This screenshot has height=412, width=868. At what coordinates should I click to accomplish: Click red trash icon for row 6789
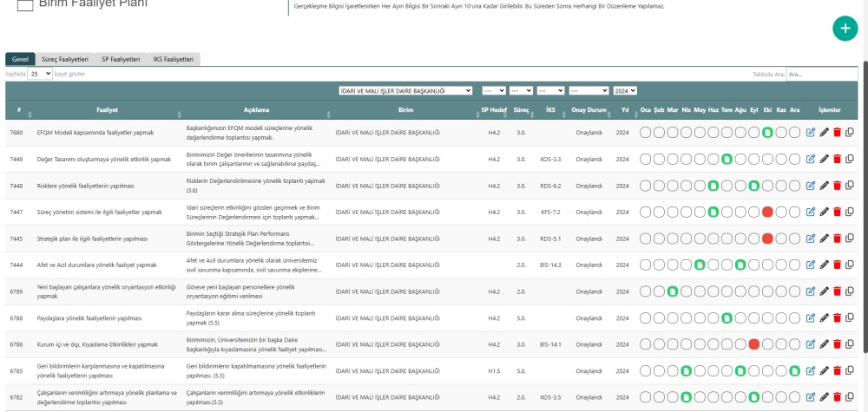click(837, 291)
